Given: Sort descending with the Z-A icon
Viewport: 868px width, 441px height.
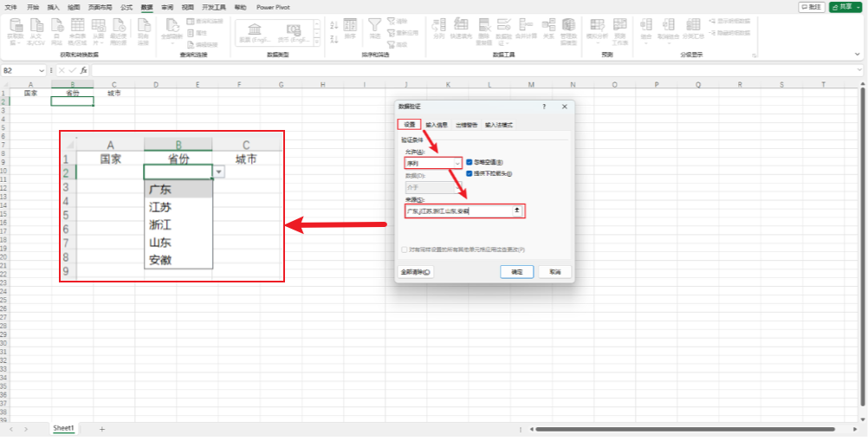Looking at the screenshot, I should [x=334, y=39].
